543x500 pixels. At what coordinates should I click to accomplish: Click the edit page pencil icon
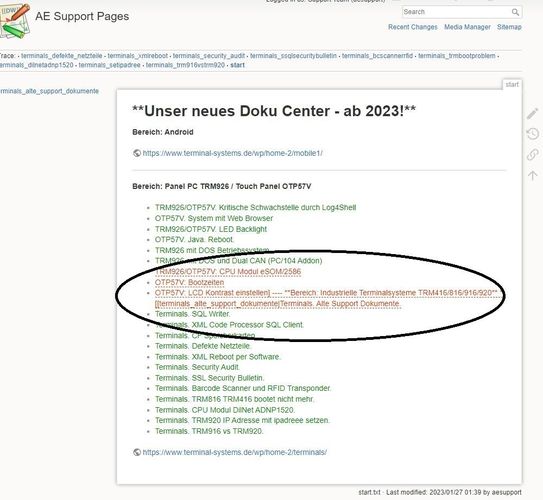[533, 114]
